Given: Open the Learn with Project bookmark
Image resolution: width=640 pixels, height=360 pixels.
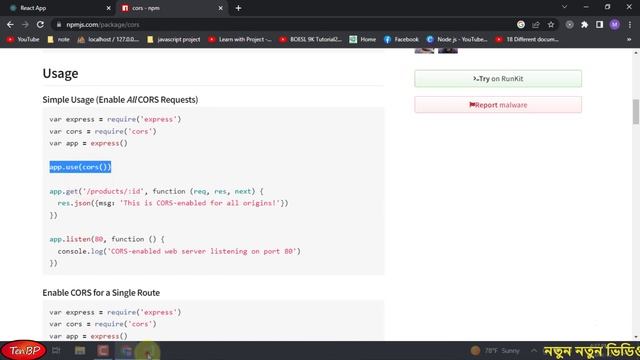Looking at the screenshot, I should [x=240, y=40].
